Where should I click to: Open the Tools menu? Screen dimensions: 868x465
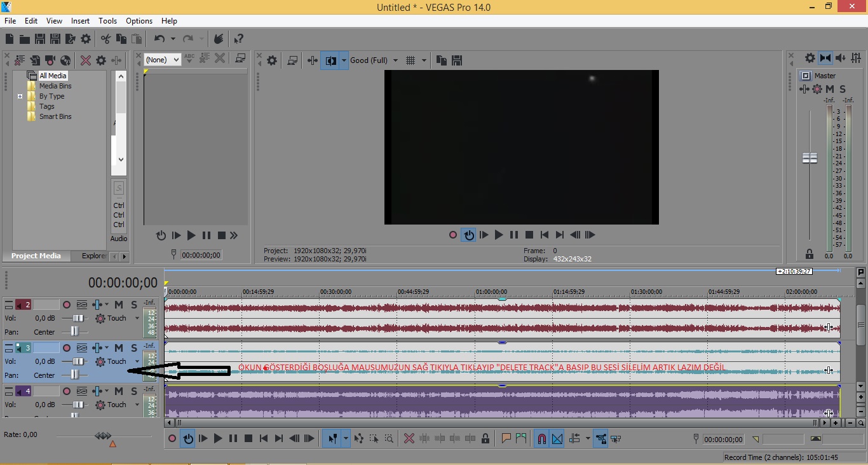(x=108, y=21)
